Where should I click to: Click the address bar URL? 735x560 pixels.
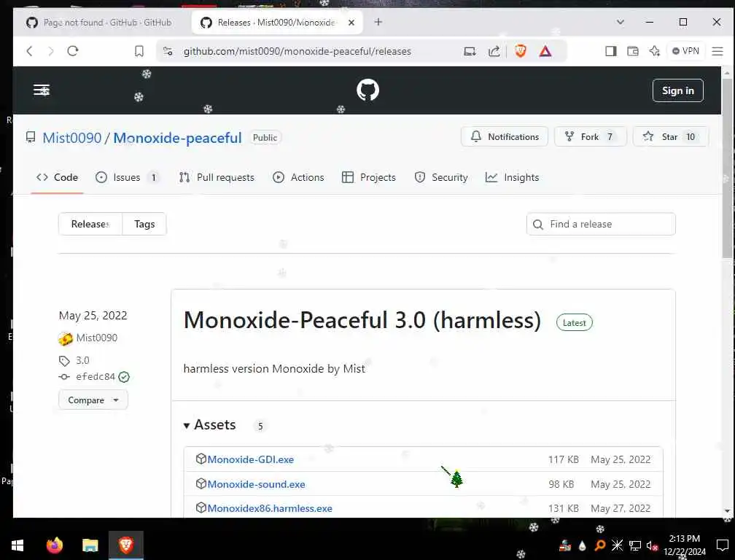coord(297,51)
